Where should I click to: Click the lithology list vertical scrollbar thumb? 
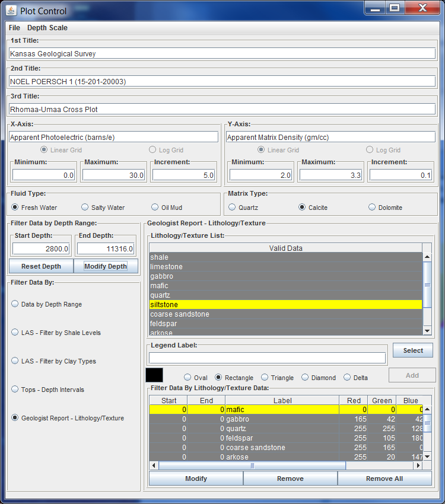pos(427,285)
